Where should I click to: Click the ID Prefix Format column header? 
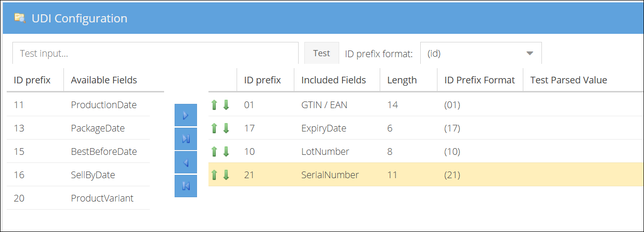[479, 80]
